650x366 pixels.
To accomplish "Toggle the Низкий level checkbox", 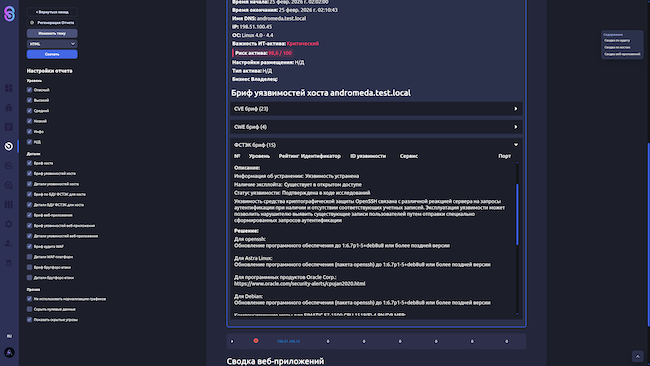I will coord(29,121).
